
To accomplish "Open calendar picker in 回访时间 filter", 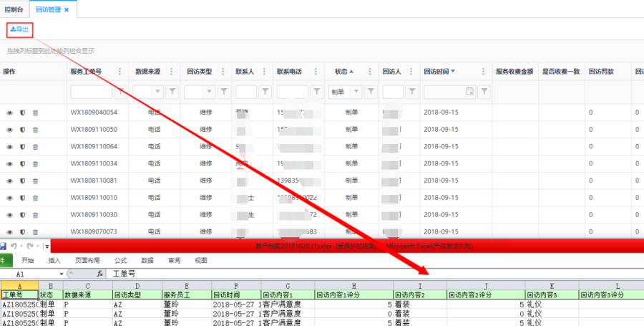I will 469,92.
